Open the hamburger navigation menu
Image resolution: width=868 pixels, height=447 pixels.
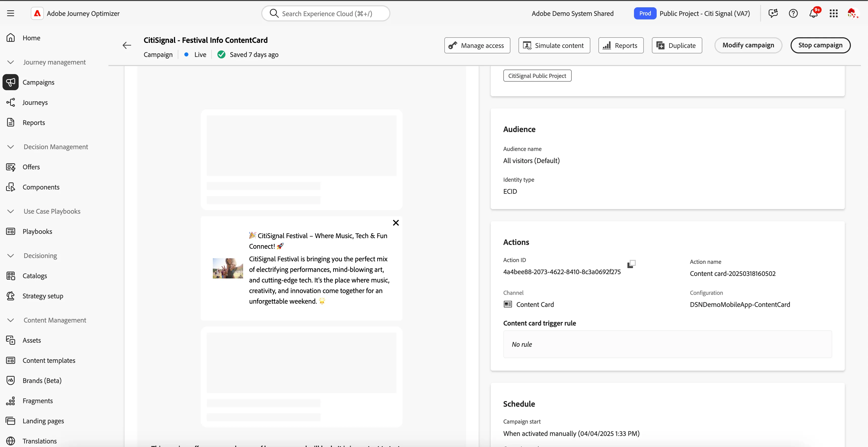pos(10,13)
